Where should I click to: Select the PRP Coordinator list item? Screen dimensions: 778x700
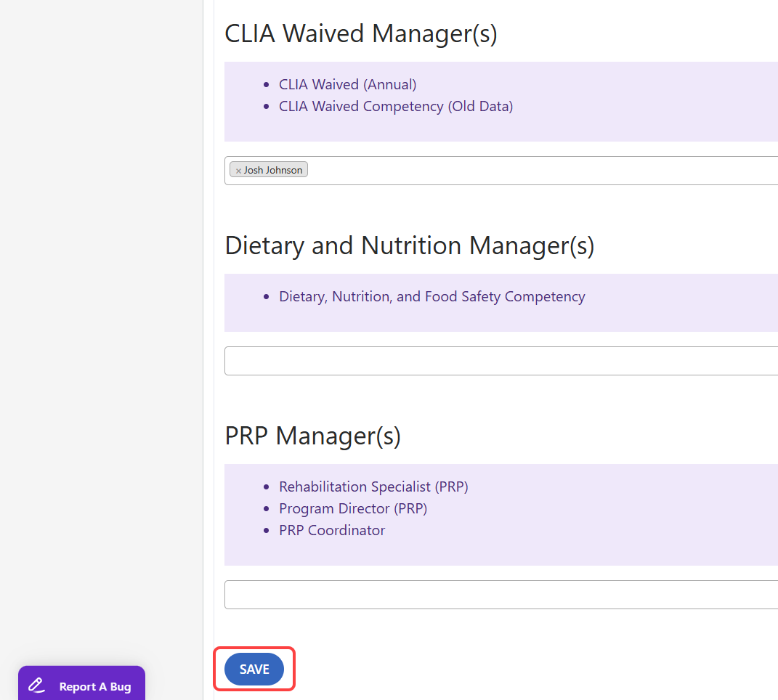332,530
